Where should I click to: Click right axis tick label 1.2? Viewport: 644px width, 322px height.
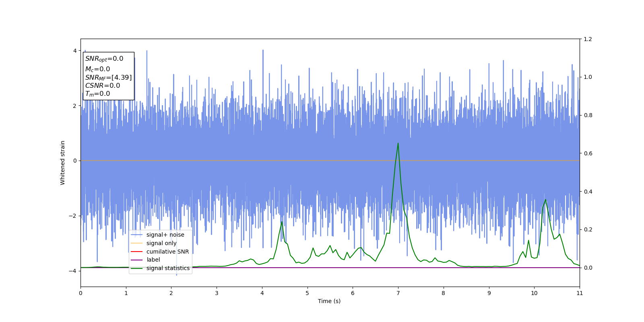click(588, 39)
